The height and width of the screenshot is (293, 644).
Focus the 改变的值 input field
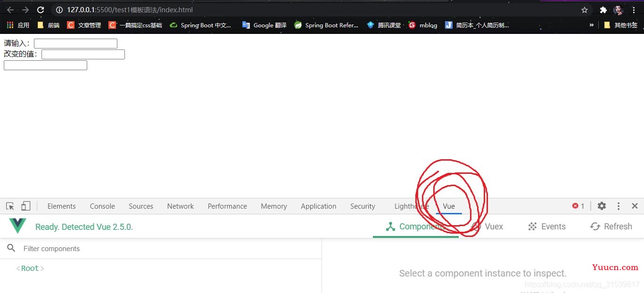pos(83,54)
